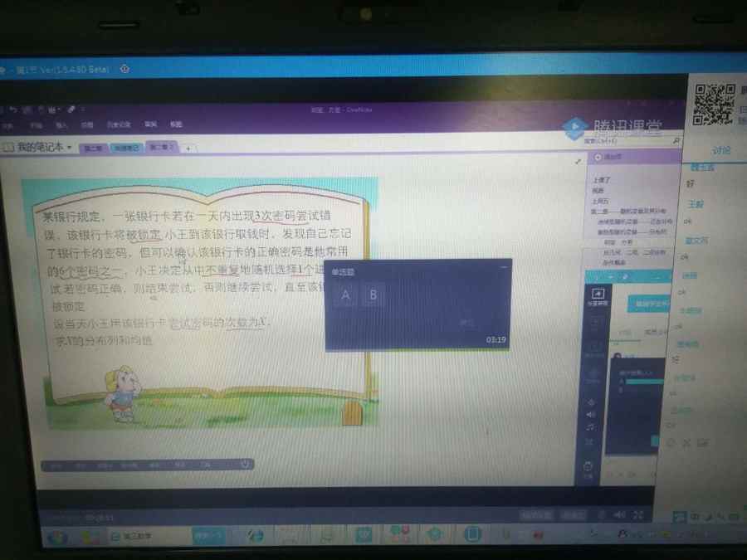Click the 03:19 quiz countdown timer
Screen dimensions: 747x560
tap(496, 340)
